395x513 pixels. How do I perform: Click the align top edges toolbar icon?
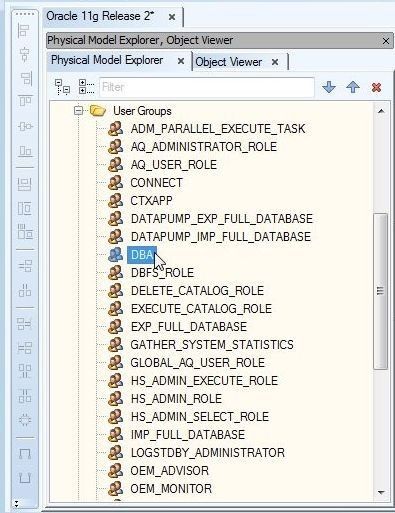(25, 100)
